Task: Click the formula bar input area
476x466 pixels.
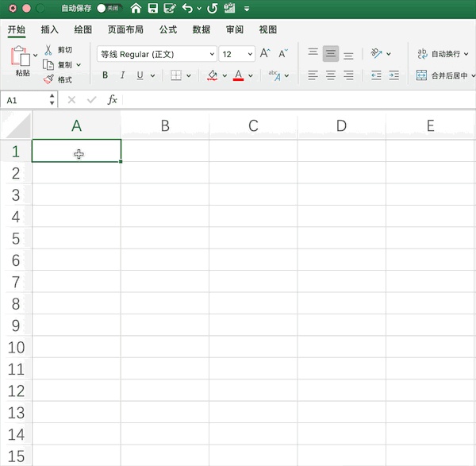Action: point(299,100)
